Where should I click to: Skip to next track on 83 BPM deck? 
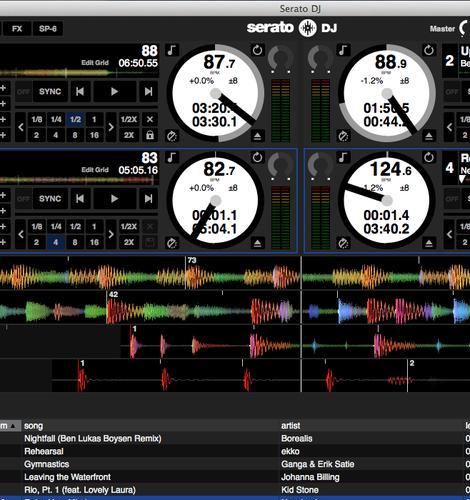[x=148, y=199]
